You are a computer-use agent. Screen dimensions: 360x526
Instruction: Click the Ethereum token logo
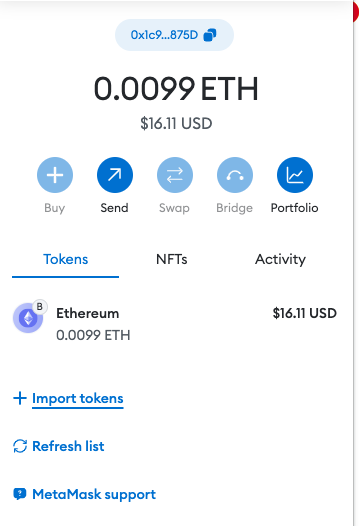tap(28, 318)
